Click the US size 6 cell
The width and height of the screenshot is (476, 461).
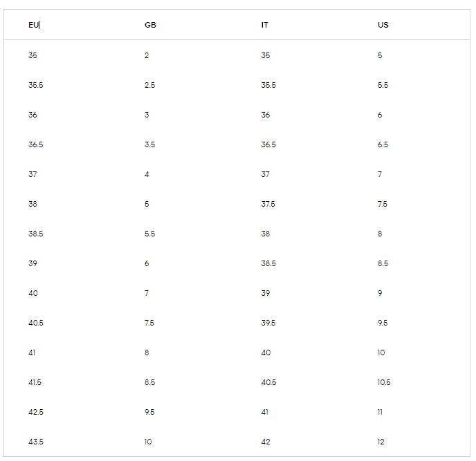[380, 115]
